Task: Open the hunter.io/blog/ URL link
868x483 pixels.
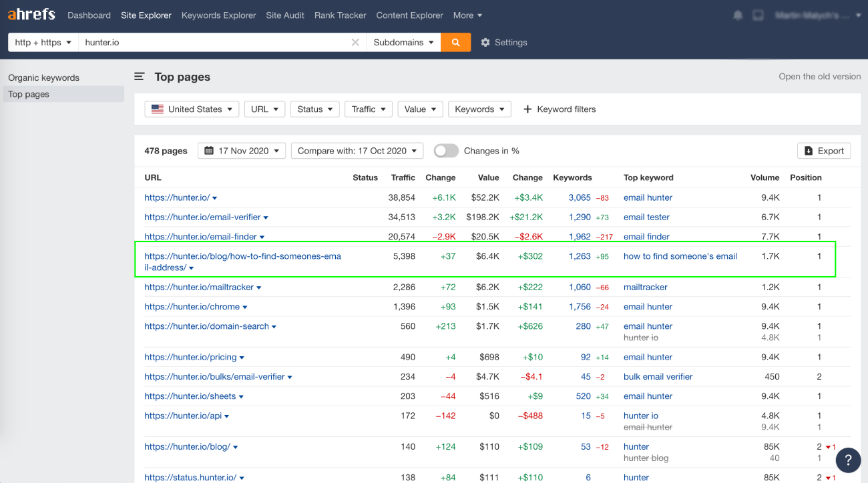Action: (187, 446)
